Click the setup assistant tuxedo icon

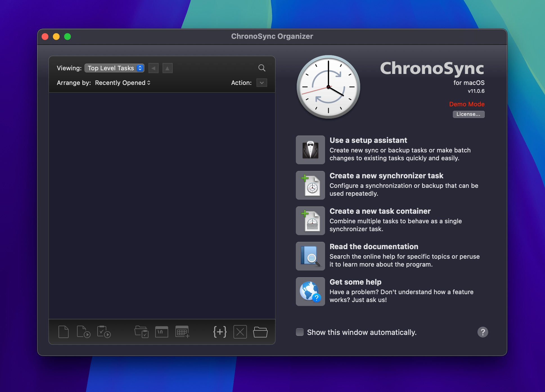coord(310,150)
